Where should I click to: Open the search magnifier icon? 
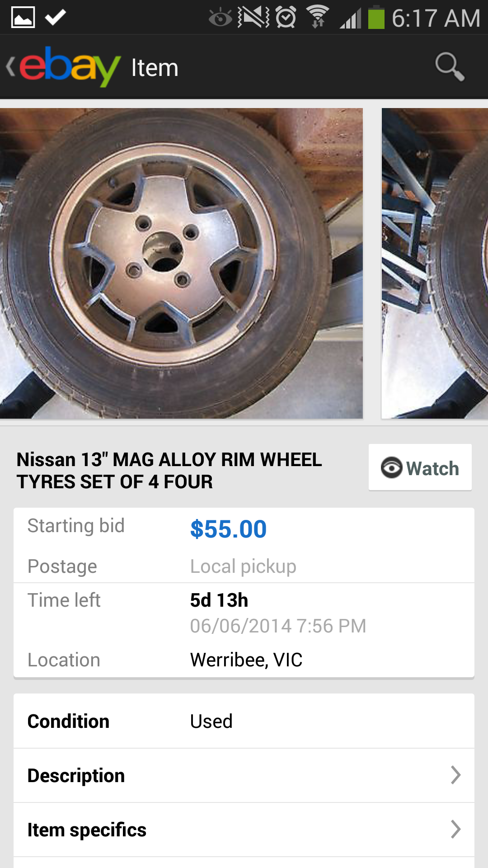click(450, 67)
